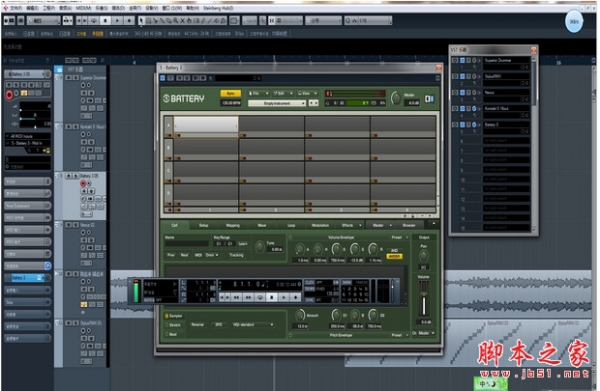This screenshot has width=600, height=391.
Task: Toggle cycle on the floating transport panel
Action: click(260, 297)
